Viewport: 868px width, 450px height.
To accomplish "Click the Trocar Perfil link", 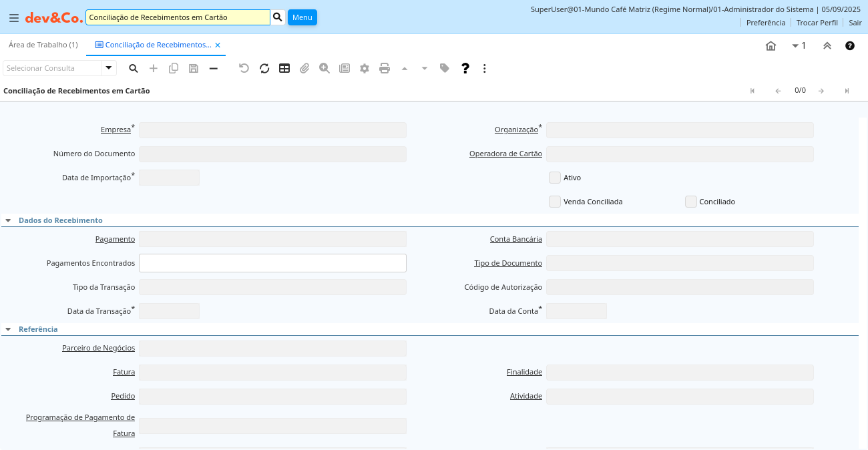I will (817, 23).
